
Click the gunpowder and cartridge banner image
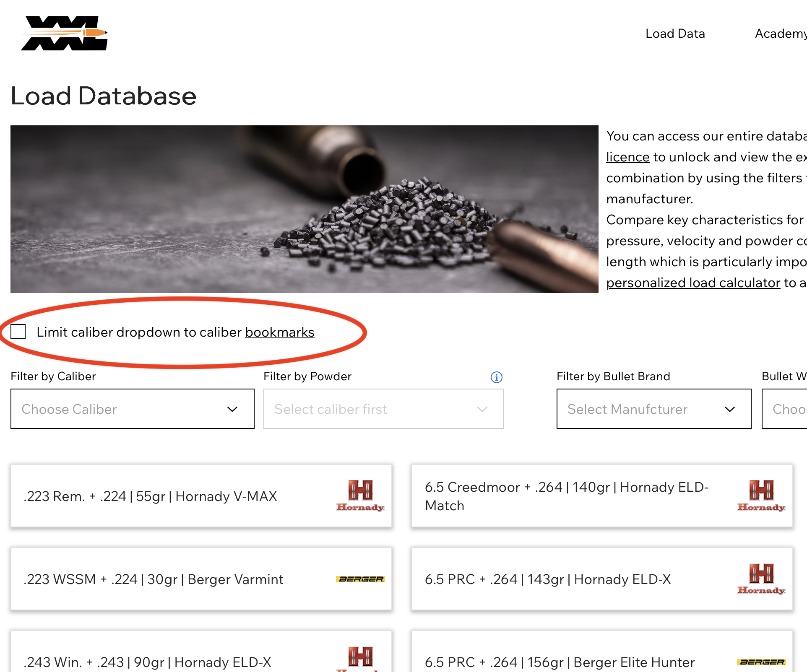point(304,209)
